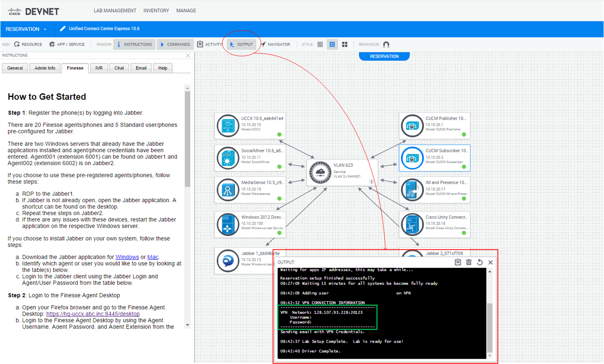Toggle the Behaviour magnet icon
Image resolution: width=604 pixels, height=364 pixels.
click(x=386, y=44)
